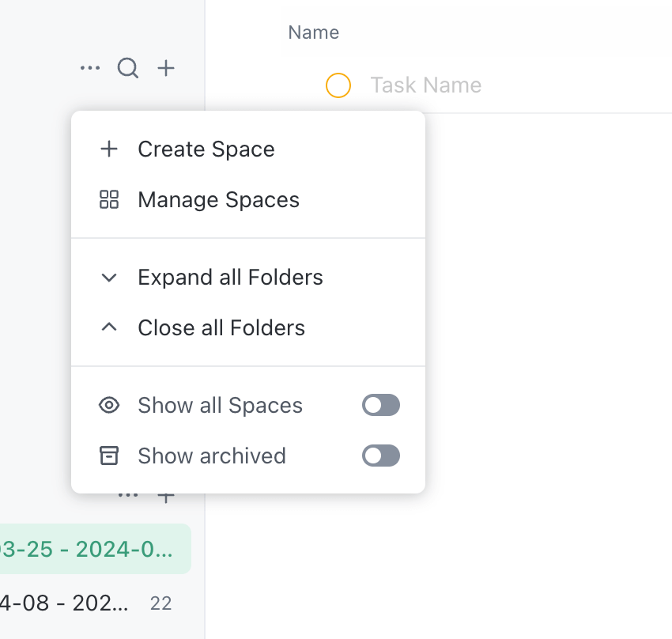Click the sidebar search magnifier icon

click(128, 69)
